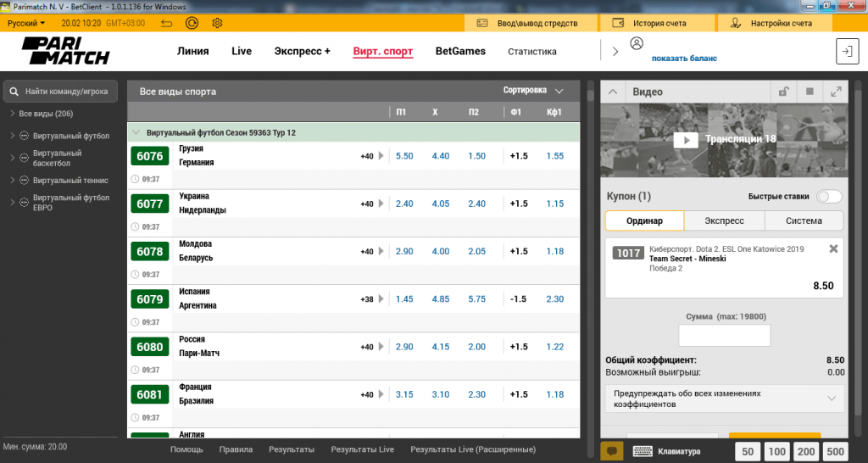Remove the Team Secret - Mineski bet

pyautogui.click(x=833, y=249)
